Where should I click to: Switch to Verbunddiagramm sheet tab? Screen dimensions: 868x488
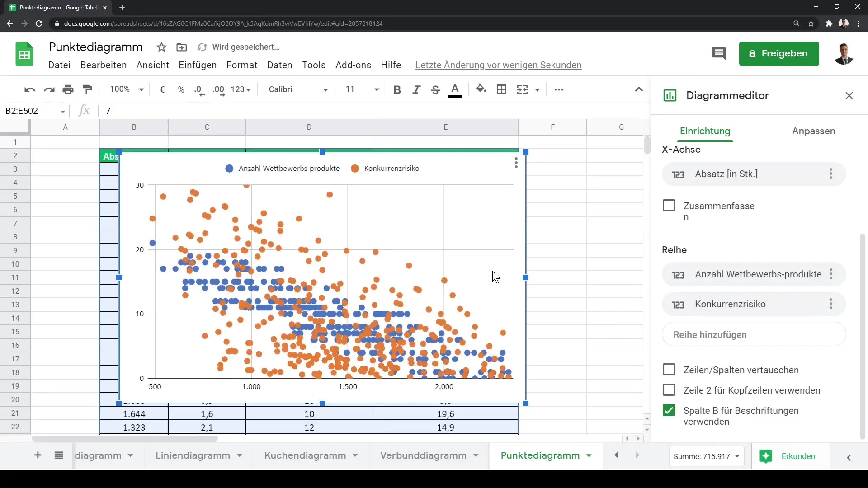click(x=423, y=455)
